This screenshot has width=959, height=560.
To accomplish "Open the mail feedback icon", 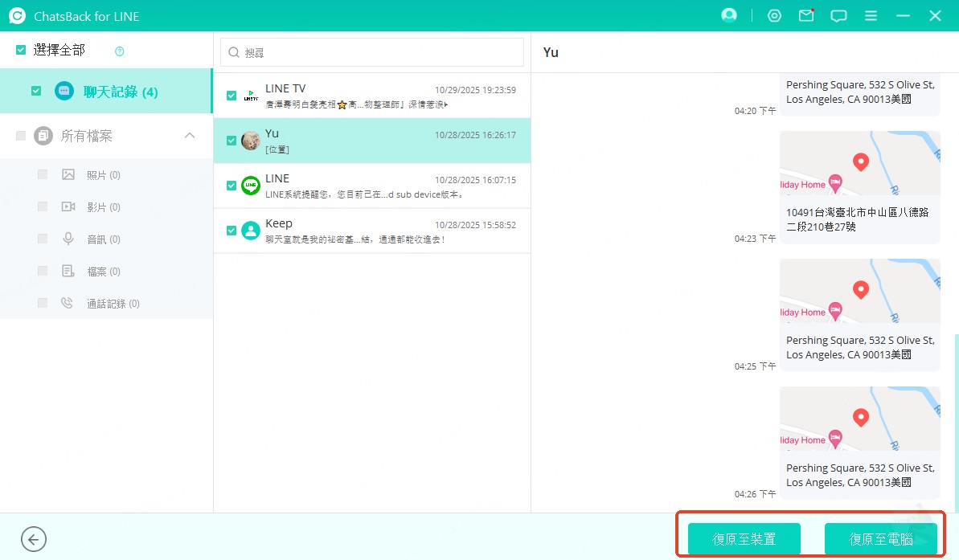I will pyautogui.click(x=806, y=15).
